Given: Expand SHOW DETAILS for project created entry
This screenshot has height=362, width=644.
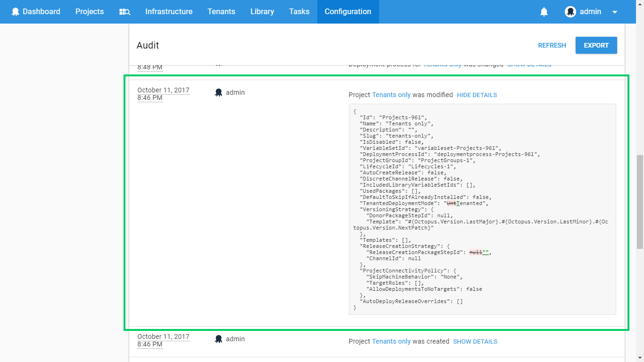Looking at the screenshot, I should pos(475,342).
